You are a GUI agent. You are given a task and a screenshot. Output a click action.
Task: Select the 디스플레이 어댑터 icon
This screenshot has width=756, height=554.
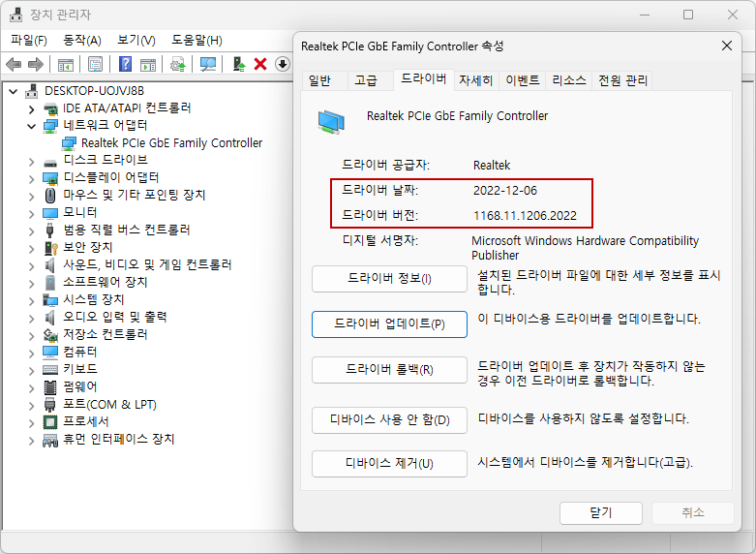(x=50, y=178)
